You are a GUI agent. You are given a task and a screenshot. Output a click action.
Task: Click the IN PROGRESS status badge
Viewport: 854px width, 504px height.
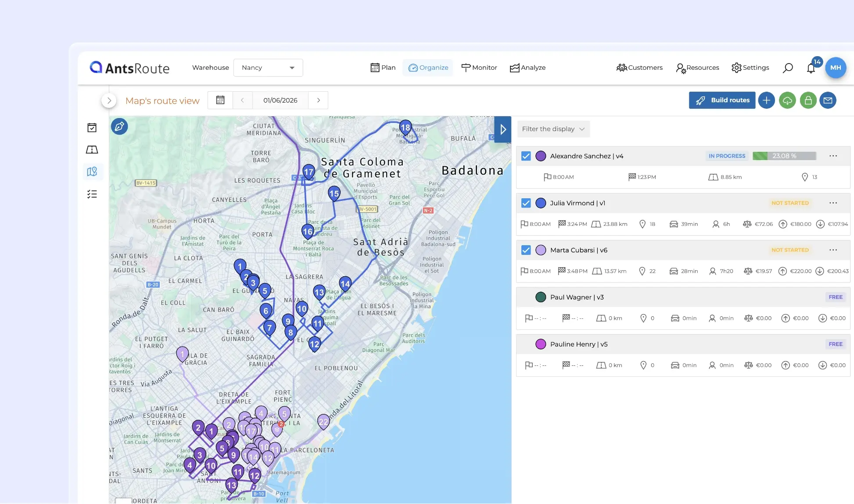click(x=727, y=156)
